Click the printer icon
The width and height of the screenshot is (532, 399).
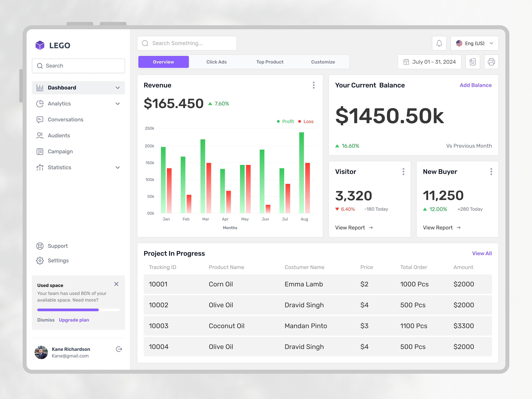491,62
